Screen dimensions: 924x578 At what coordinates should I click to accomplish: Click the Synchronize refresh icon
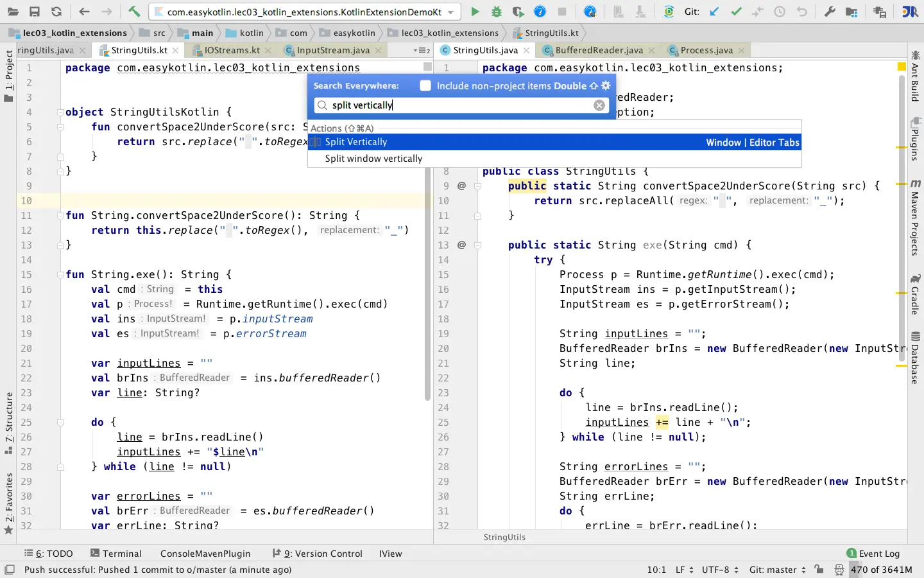[x=56, y=12]
